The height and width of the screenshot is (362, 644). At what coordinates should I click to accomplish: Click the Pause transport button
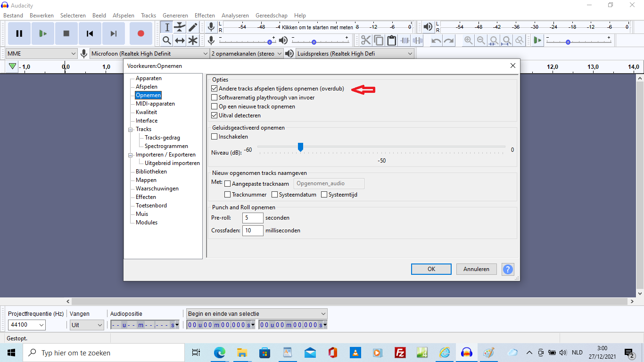[19, 33]
